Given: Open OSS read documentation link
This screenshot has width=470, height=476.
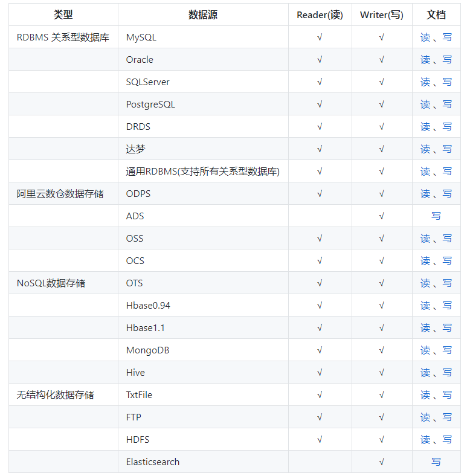Looking at the screenshot, I should click(x=425, y=239).
